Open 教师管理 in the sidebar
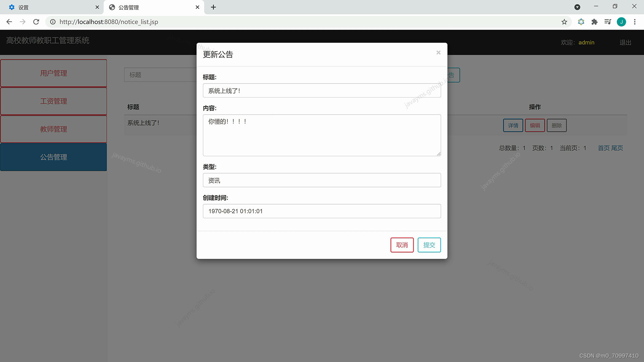Image resolution: width=644 pixels, height=362 pixels. tap(54, 129)
